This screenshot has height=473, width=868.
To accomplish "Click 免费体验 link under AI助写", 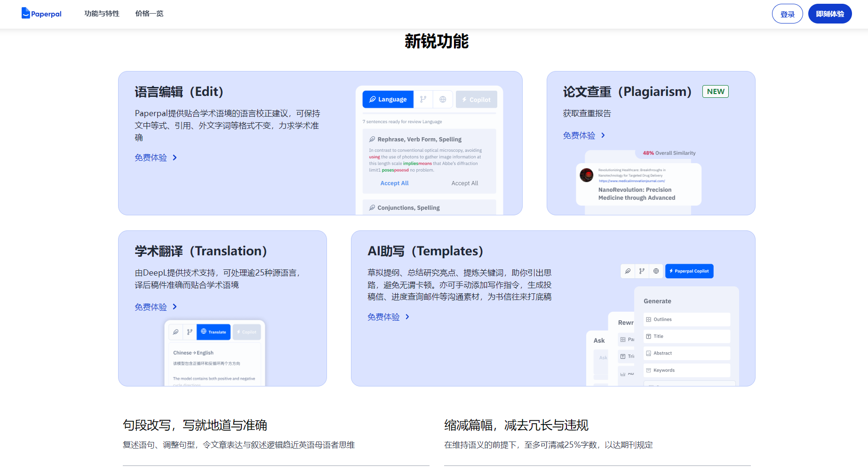I will (383, 317).
